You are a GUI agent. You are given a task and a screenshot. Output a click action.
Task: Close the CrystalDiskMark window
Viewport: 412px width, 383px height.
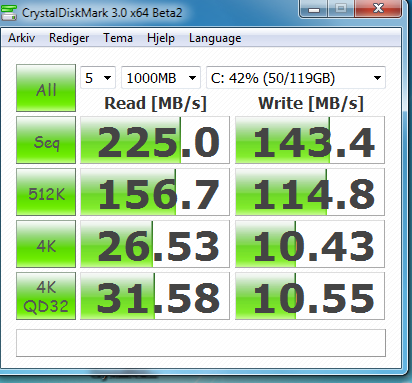point(378,9)
